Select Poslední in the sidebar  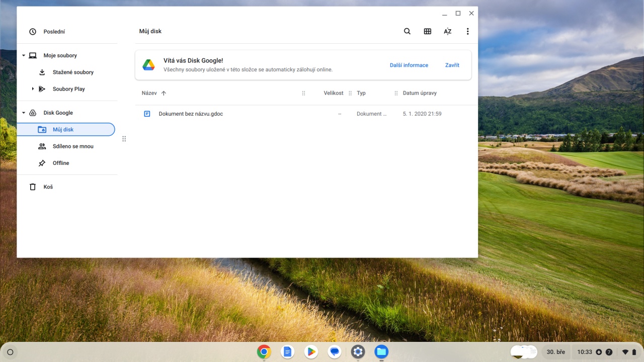[66, 32]
